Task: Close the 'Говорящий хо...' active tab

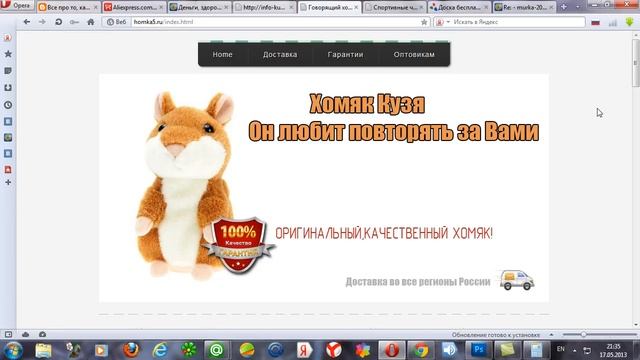Action: tap(356, 7)
